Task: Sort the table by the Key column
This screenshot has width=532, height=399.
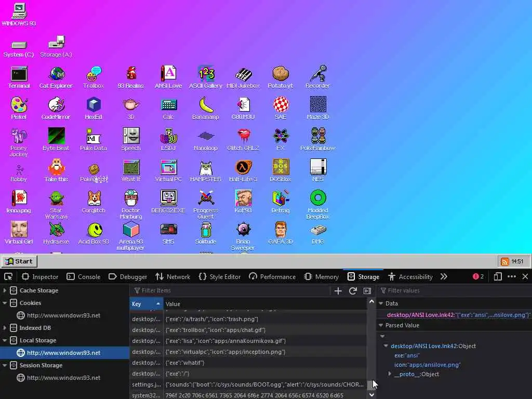Action: click(x=146, y=304)
